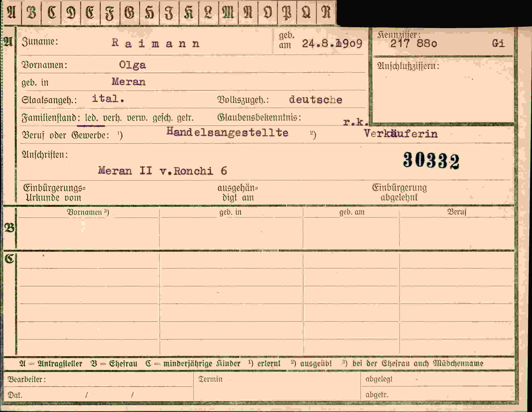Image resolution: width=532 pixels, height=412 pixels.
Task: Select the 'D' alphabet index tab
Action: pyautogui.click(x=71, y=13)
